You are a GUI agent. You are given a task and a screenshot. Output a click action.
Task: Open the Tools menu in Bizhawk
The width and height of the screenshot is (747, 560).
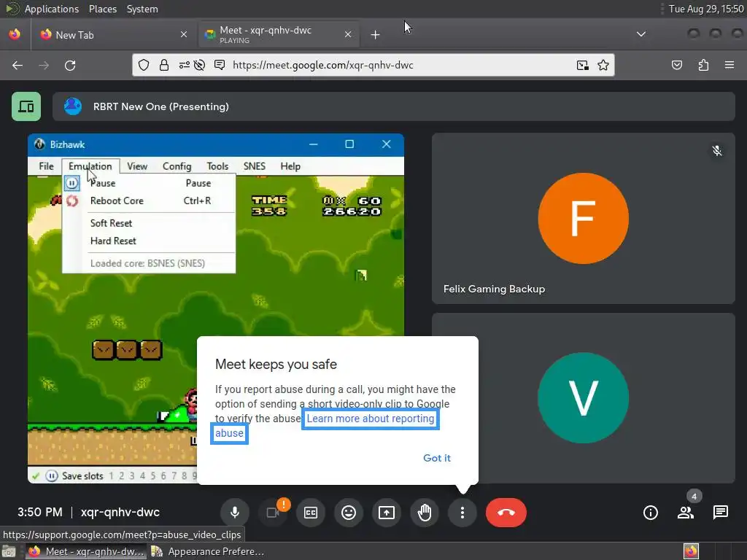(217, 166)
